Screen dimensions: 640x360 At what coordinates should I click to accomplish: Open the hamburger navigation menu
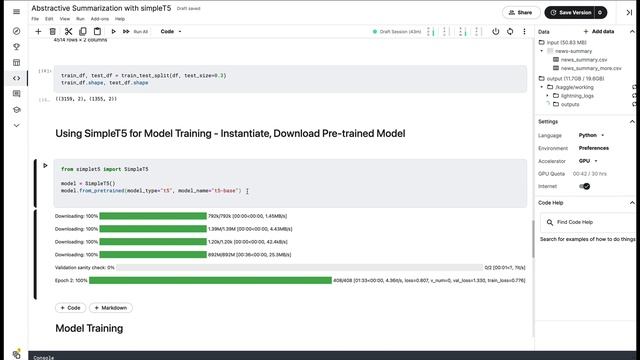[16, 11]
